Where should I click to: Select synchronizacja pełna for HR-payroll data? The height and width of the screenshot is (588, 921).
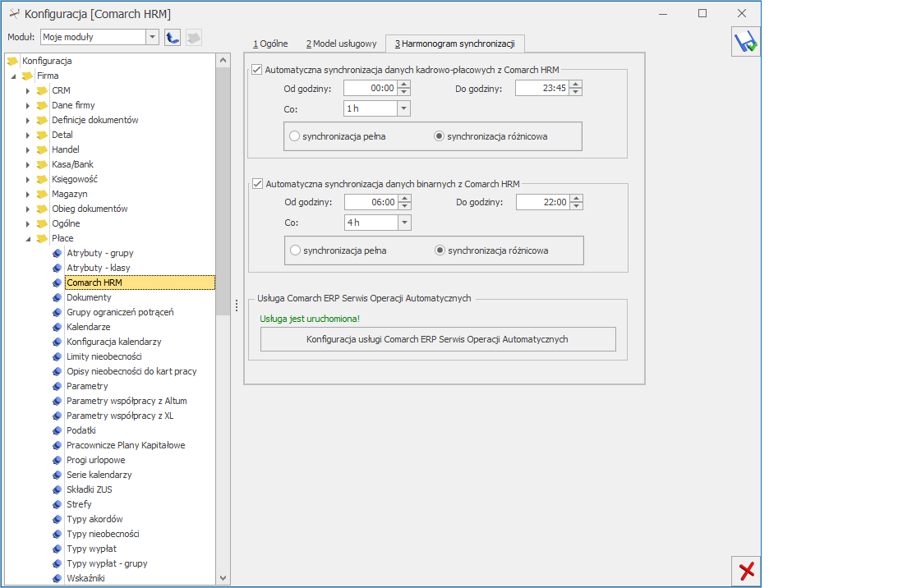click(295, 136)
